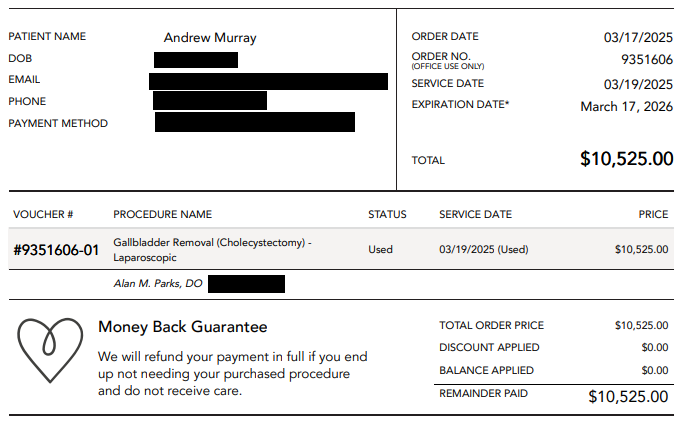682x421 pixels.
Task: Click the PAYMENT METHOD label
Action: (x=58, y=124)
